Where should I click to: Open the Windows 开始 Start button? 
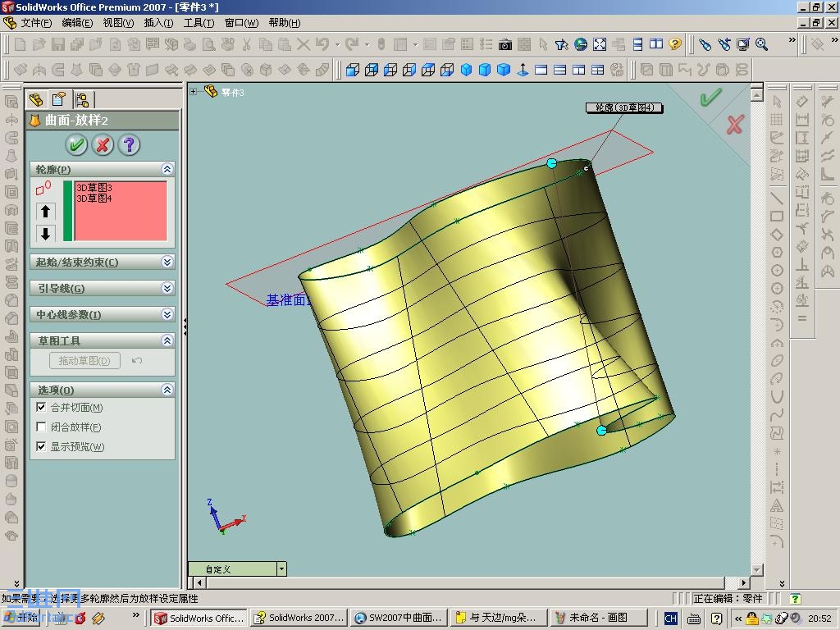tap(20, 618)
